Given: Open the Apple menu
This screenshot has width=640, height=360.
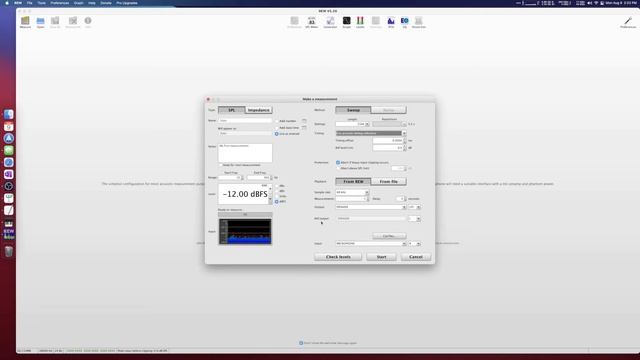Looking at the screenshot, I should point(7,3).
